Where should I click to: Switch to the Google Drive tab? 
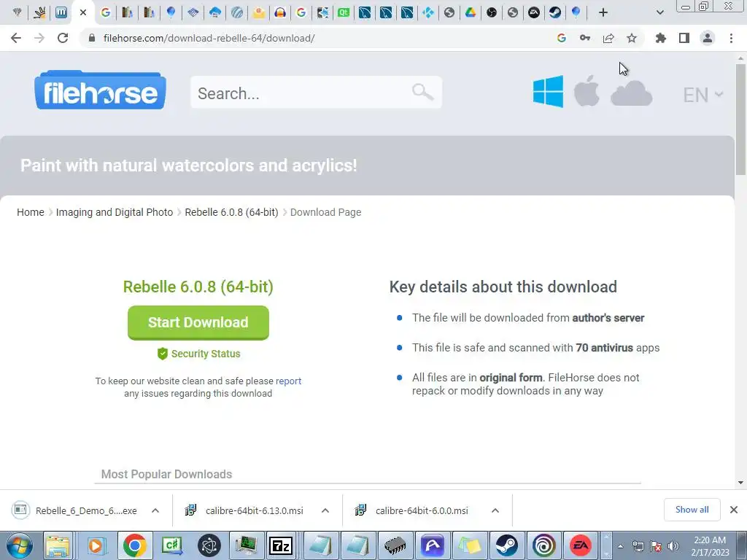(471, 13)
